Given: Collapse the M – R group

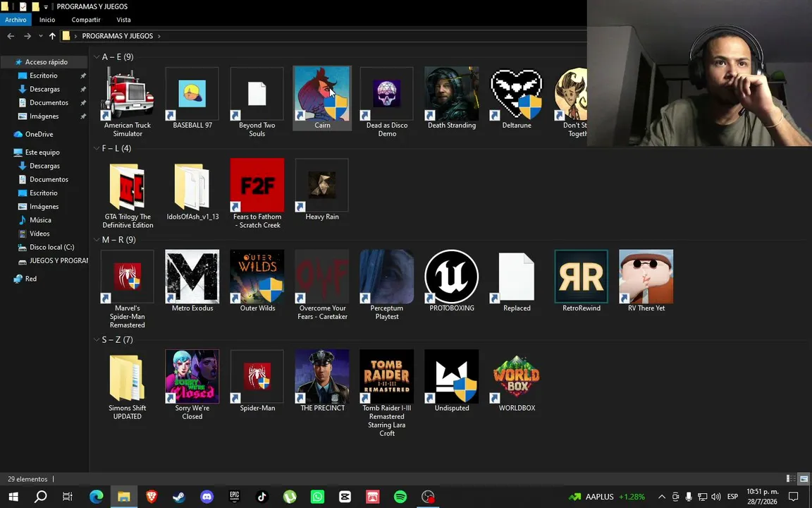Looking at the screenshot, I should pos(97,239).
